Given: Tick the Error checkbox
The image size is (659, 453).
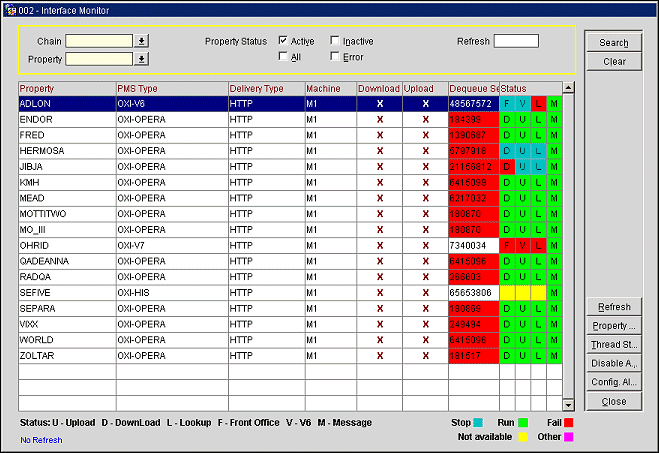Looking at the screenshot, I should (x=335, y=57).
